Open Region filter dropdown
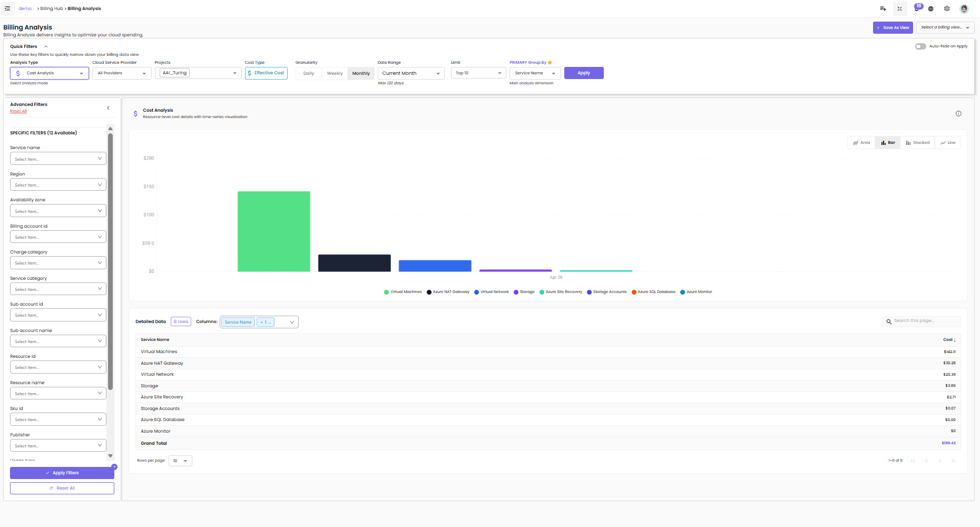 click(x=58, y=185)
